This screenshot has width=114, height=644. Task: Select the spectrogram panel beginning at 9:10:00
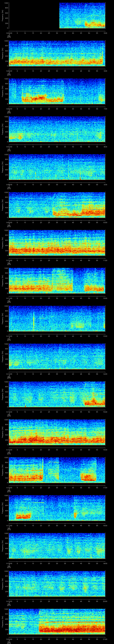[x=57, y=243]
